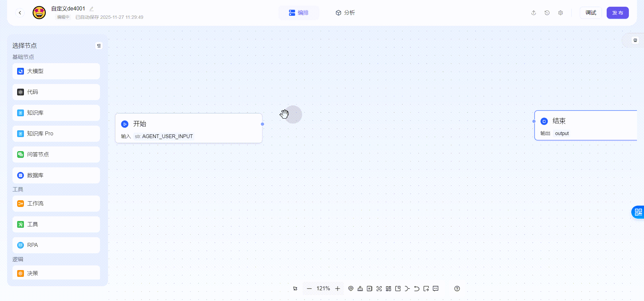Collapse the 选择节点 node panel
This screenshot has width=644, height=301.
[x=99, y=46]
